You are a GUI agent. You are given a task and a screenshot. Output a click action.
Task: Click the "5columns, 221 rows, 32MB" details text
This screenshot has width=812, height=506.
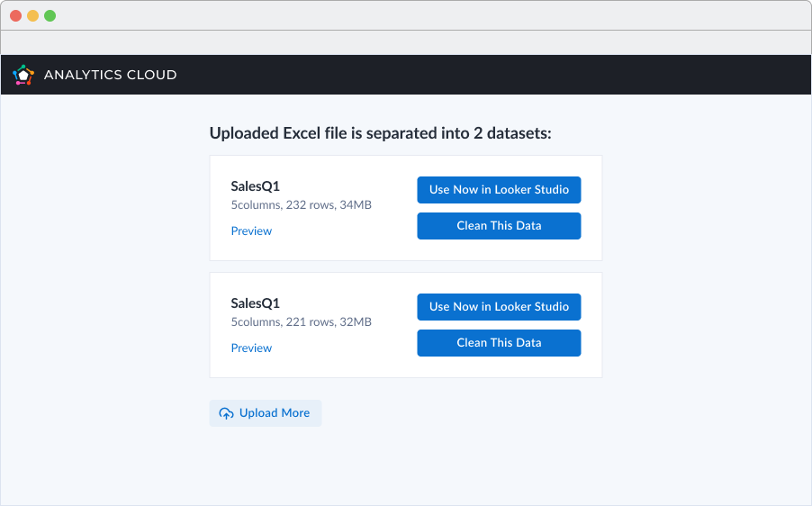tap(301, 322)
